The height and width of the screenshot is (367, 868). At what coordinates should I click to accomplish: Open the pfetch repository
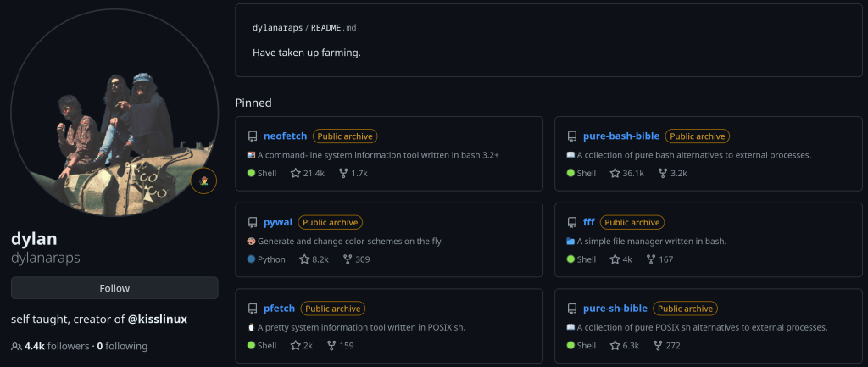pyautogui.click(x=280, y=309)
